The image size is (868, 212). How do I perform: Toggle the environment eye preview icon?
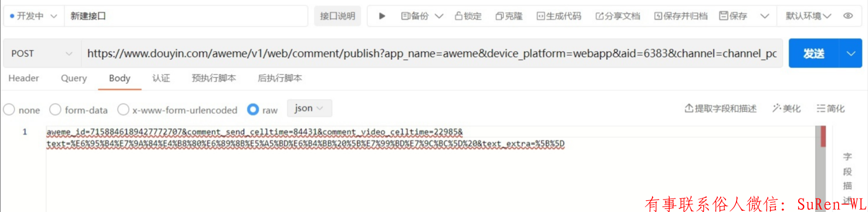848,16
